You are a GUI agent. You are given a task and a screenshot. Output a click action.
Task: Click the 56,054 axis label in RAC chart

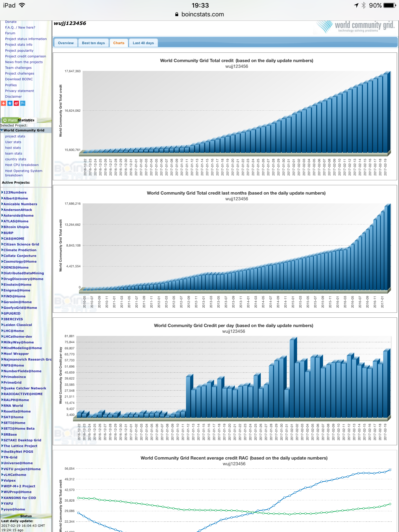tap(69, 469)
